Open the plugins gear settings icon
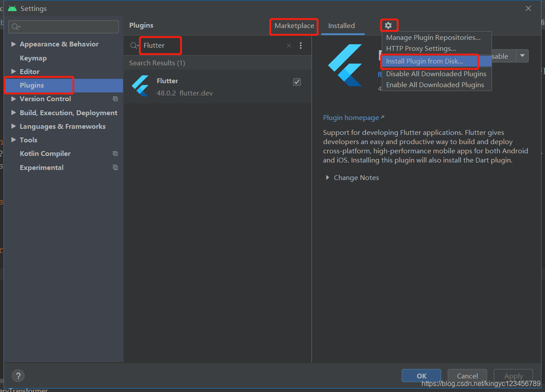The image size is (545, 392). coord(388,25)
